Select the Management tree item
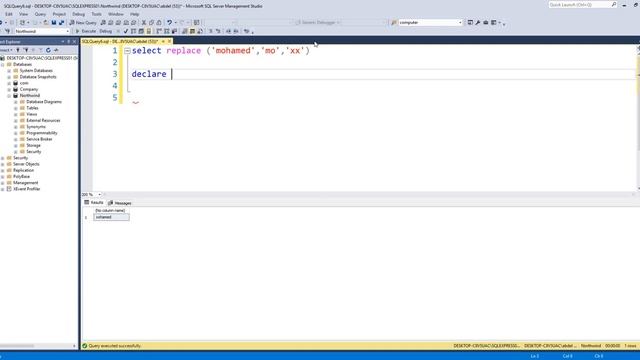The image size is (640, 360). tap(25, 183)
